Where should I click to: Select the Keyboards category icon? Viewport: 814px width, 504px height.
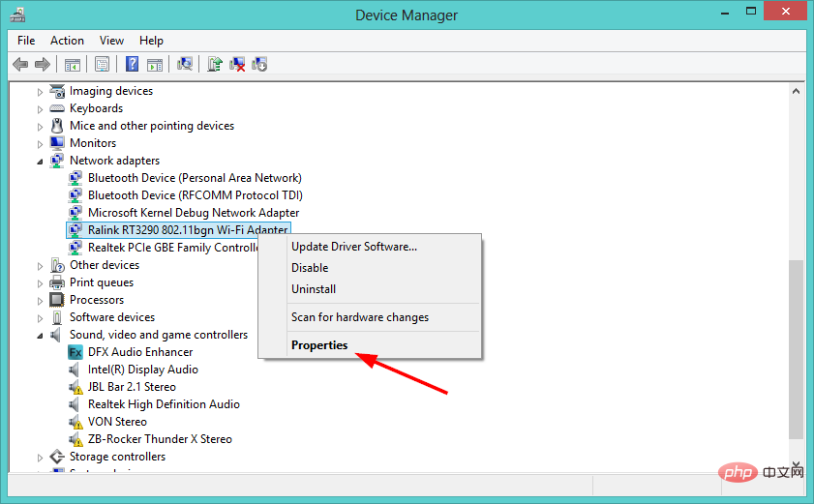(x=57, y=108)
